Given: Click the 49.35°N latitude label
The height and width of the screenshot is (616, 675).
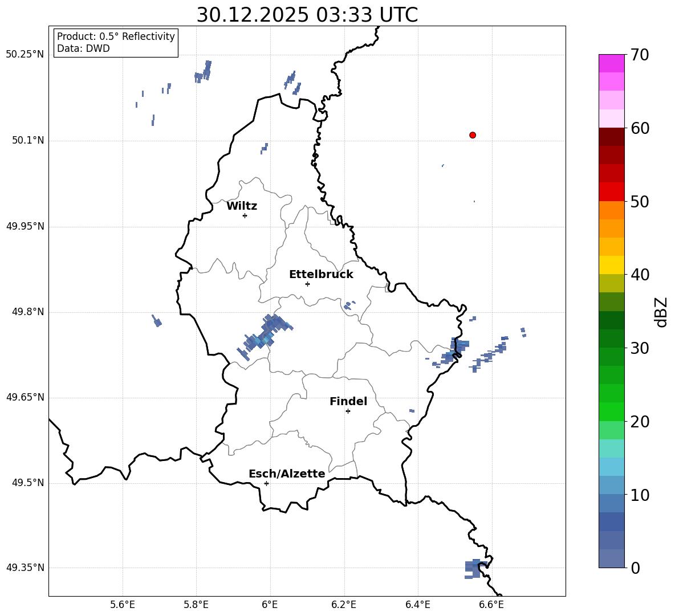Looking at the screenshot, I should point(25,568).
